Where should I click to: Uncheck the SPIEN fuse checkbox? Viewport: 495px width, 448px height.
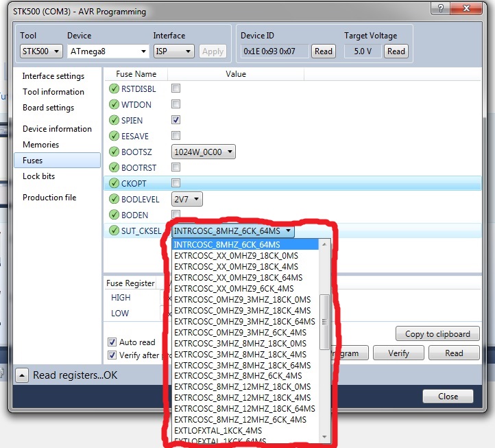tap(176, 120)
